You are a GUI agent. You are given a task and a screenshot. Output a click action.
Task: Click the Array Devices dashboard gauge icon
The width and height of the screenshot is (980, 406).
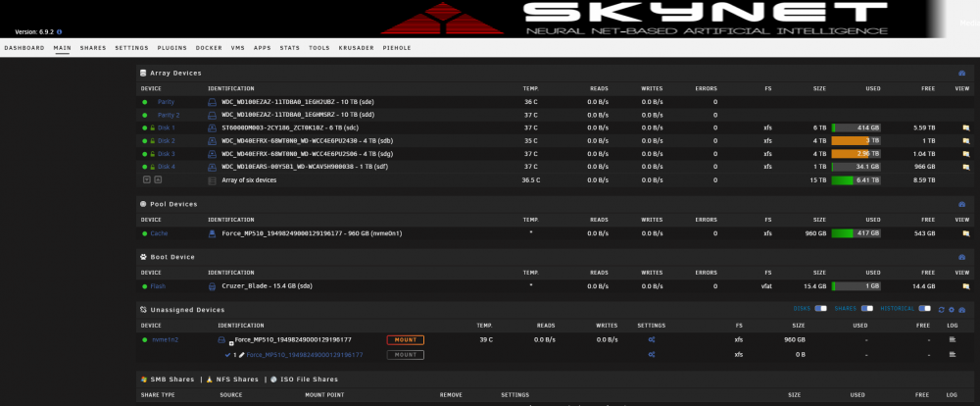click(x=962, y=74)
